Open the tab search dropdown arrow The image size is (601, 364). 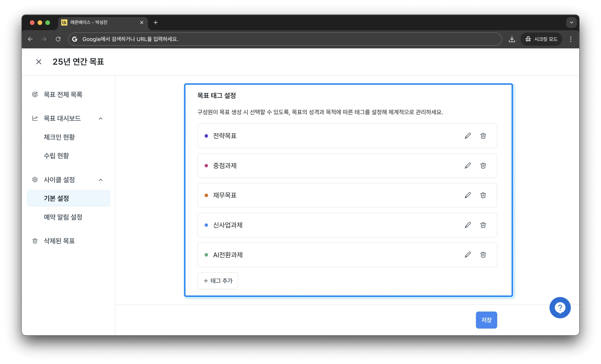(571, 22)
